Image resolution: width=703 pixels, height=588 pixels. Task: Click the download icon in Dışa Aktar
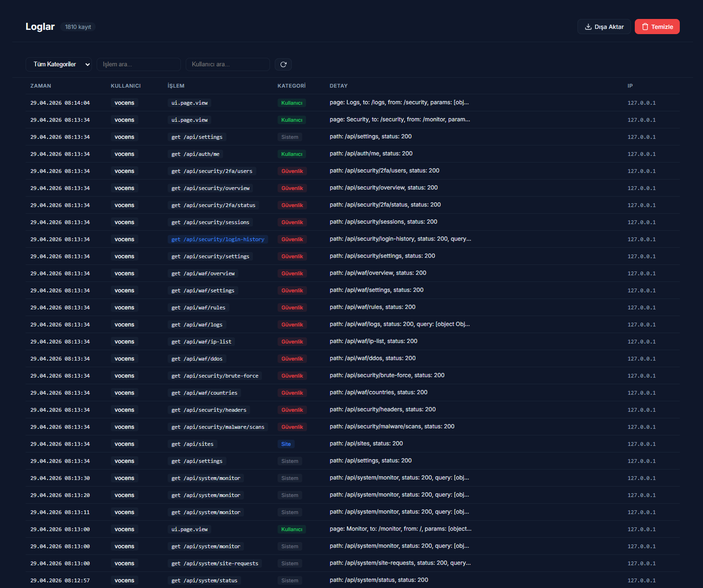pos(588,27)
